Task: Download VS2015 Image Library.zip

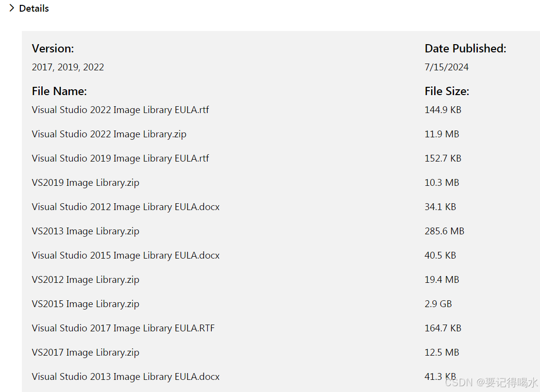Action: 85,304
